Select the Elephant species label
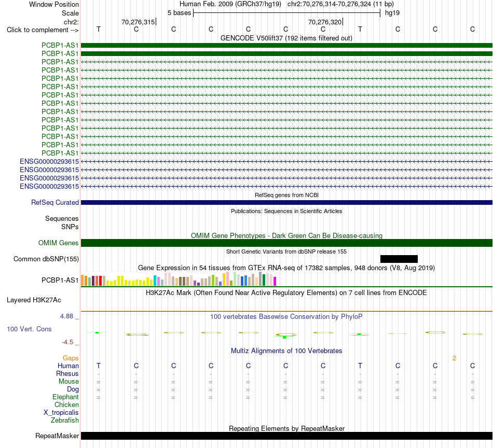493x448 pixels. point(65,397)
